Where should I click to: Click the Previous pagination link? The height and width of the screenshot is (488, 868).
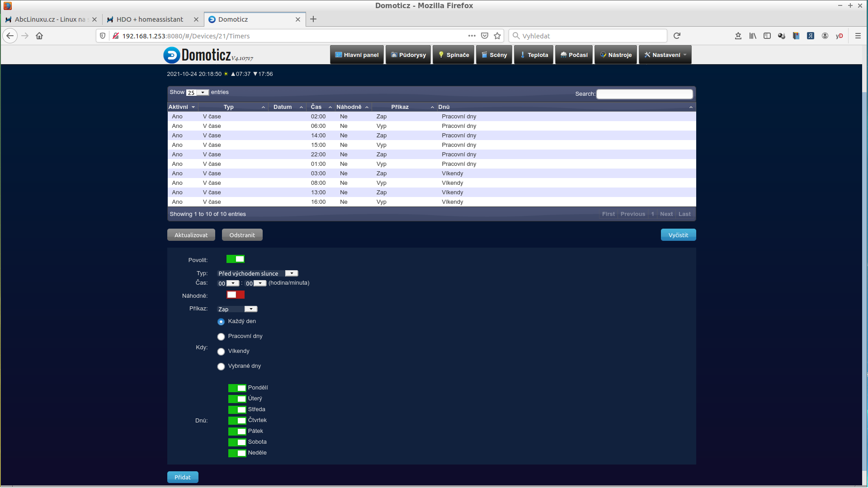[x=633, y=214]
